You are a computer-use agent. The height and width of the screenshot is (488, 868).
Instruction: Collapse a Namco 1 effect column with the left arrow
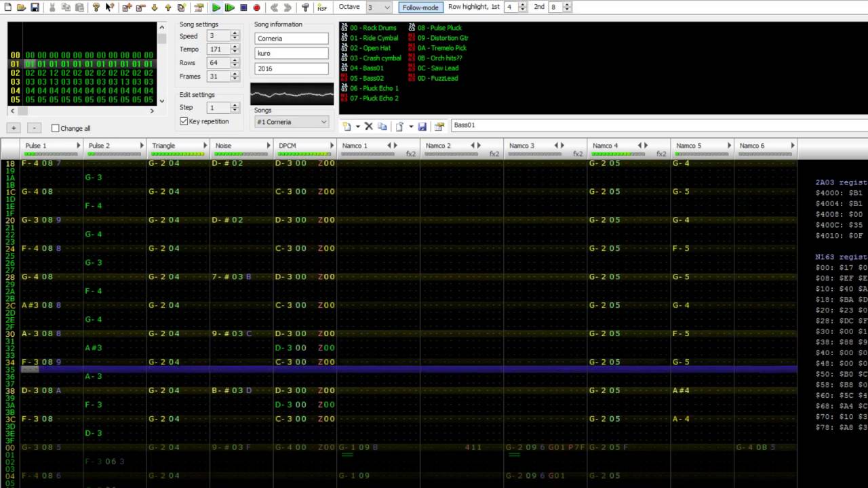[x=389, y=146]
